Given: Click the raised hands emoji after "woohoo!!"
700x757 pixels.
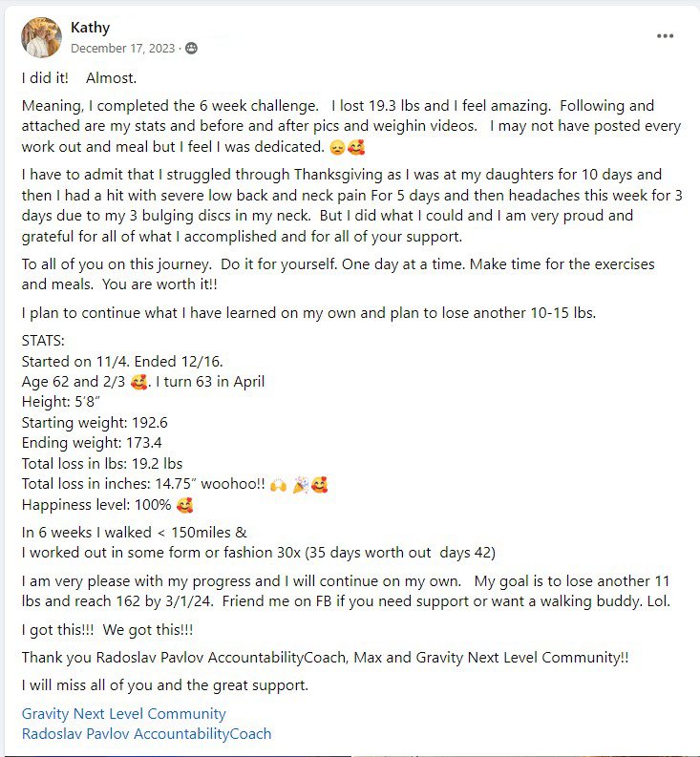Looking at the screenshot, I should click(278, 485).
